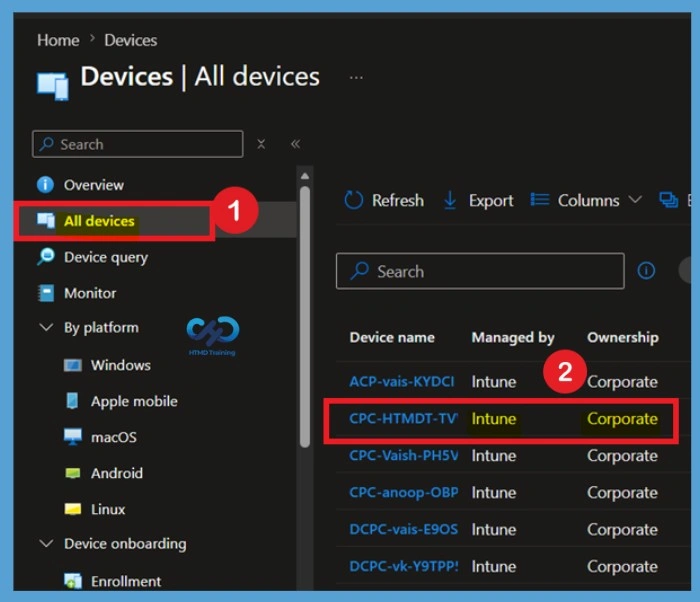Click the Android platform icon
Image resolution: width=700 pixels, height=602 pixels.
pyautogui.click(x=72, y=473)
